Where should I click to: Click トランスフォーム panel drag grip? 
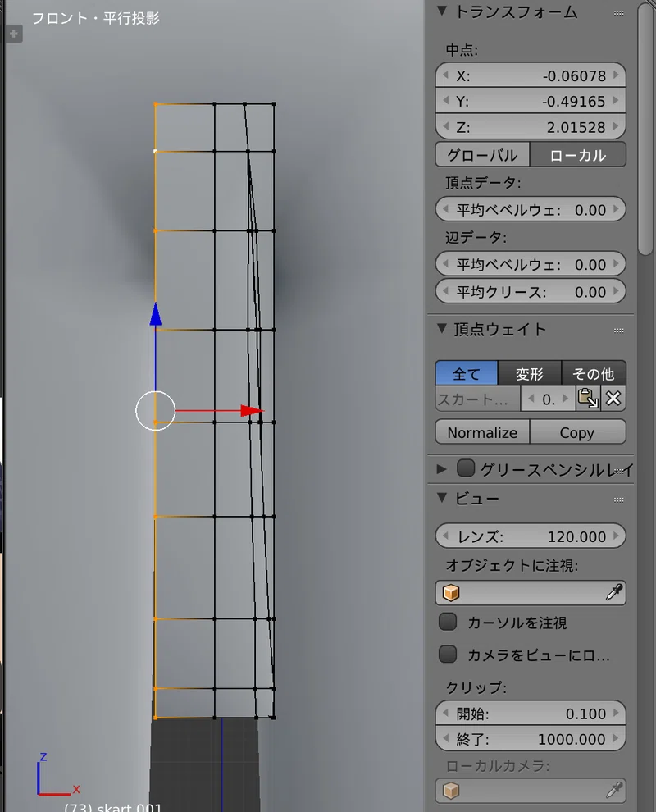(x=618, y=12)
